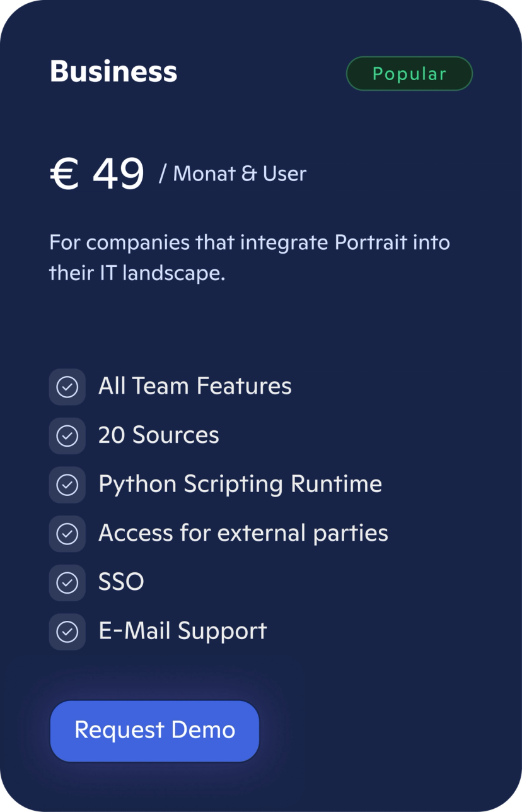Click the checkmark icon beside 20 Sources
The width and height of the screenshot is (522, 812).
pos(67,435)
